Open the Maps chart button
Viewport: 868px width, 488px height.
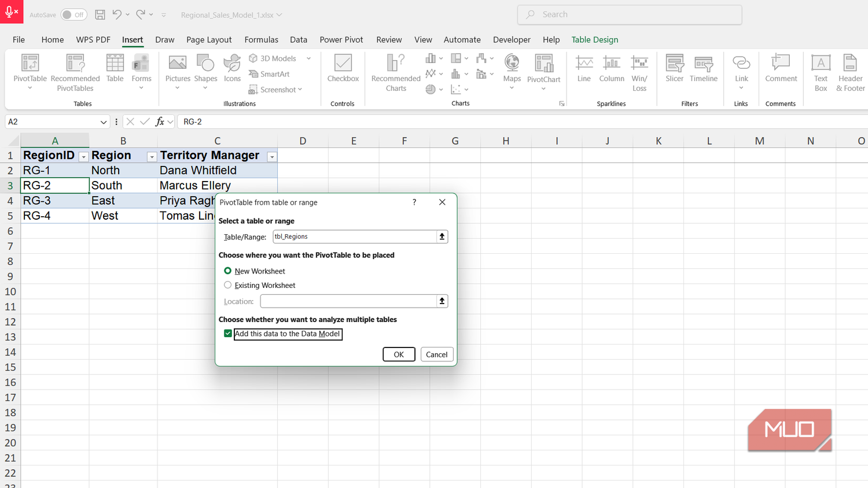tap(512, 72)
